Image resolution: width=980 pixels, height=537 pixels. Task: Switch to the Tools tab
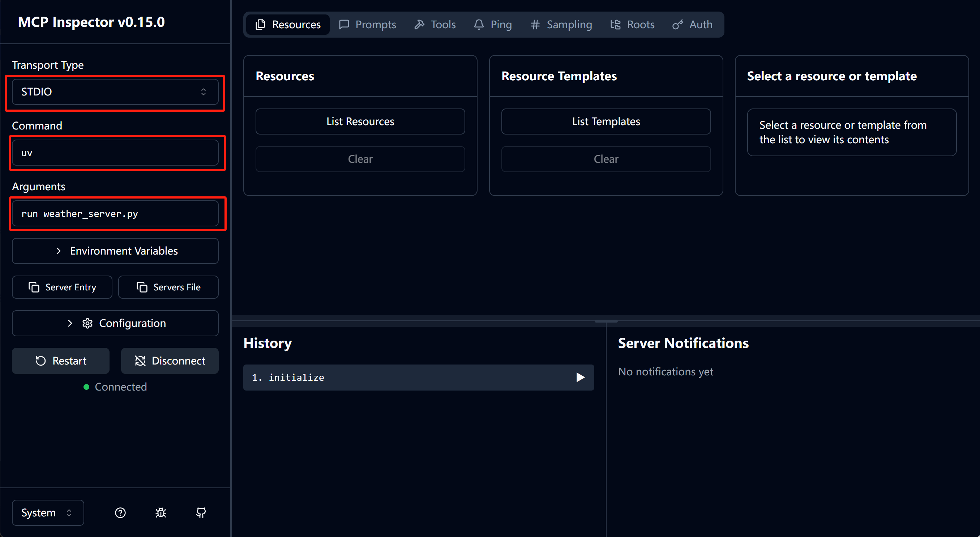(x=435, y=24)
